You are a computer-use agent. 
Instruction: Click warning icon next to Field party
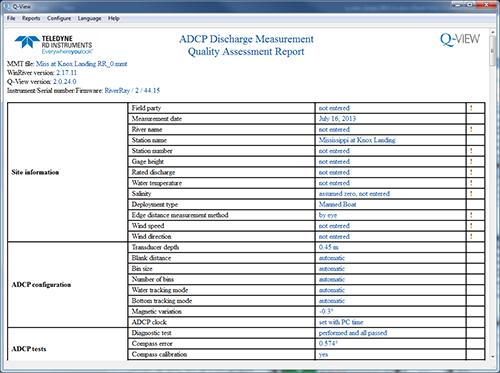[471, 108]
